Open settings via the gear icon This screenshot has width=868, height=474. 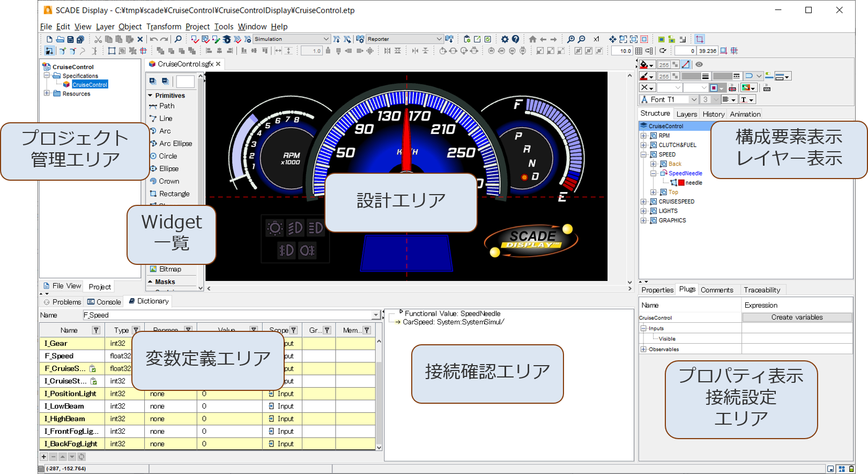tap(505, 39)
